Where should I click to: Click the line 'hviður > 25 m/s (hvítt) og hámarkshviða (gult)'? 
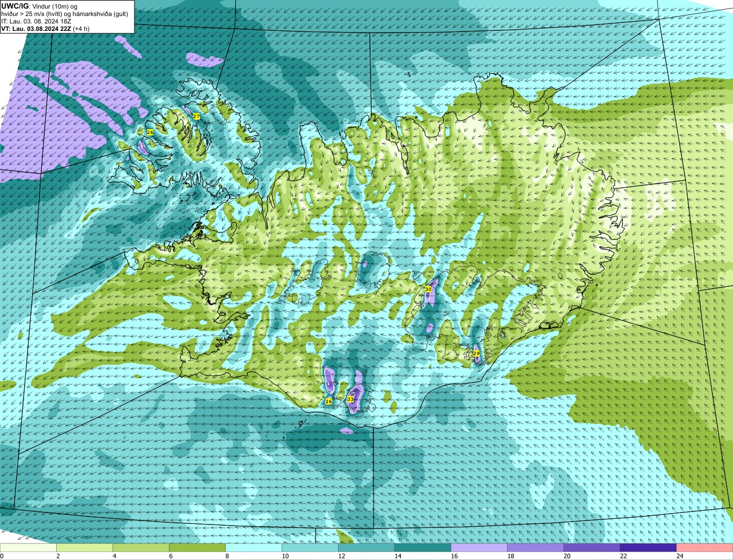(65, 14)
